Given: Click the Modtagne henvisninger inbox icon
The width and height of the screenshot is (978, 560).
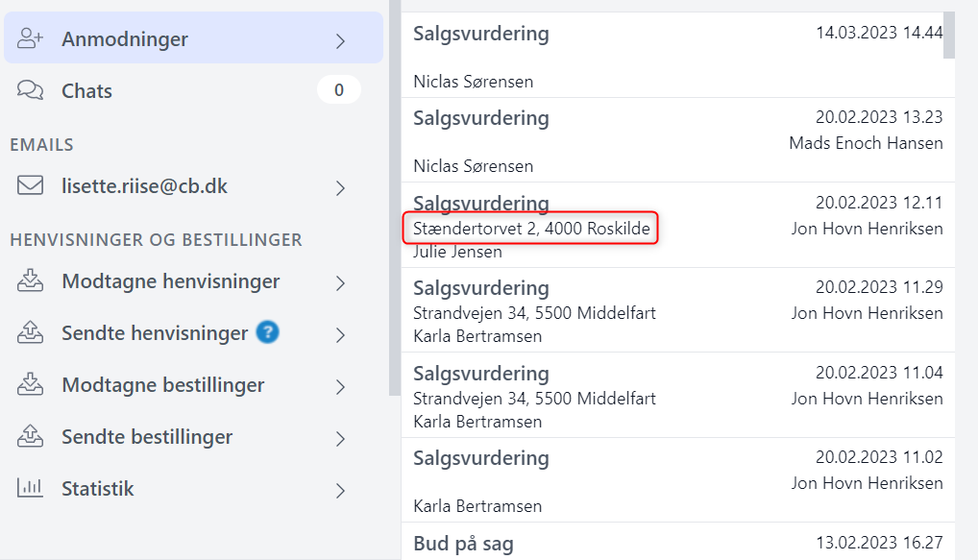Looking at the screenshot, I should 32,281.
